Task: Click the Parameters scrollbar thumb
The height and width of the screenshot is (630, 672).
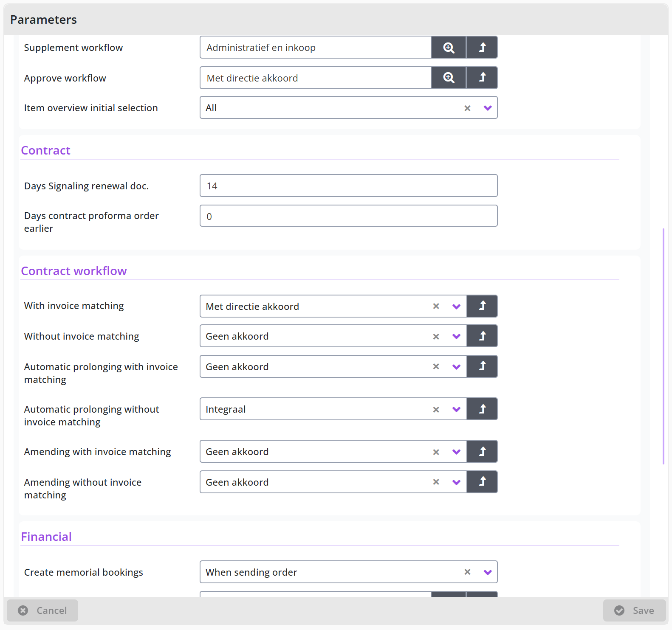Action: [x=663, y=346]
